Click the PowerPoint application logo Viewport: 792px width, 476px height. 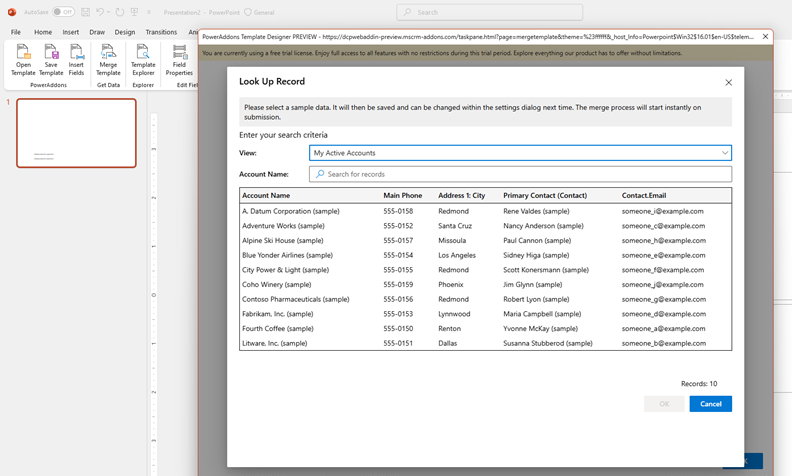[x=12, y=12]
